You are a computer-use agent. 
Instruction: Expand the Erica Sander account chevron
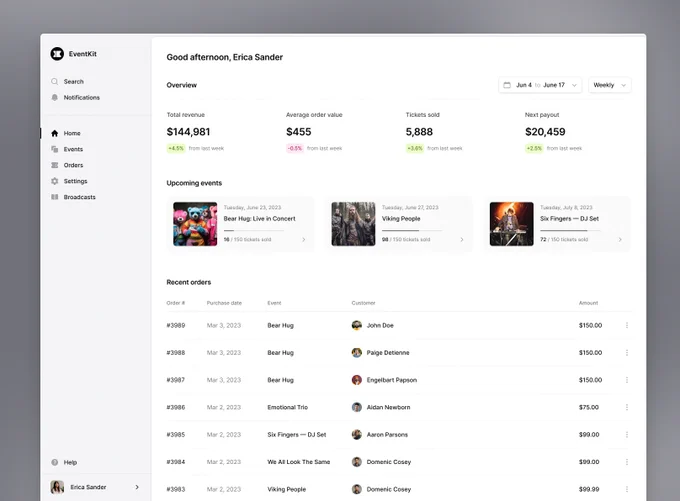coord(137,487)
